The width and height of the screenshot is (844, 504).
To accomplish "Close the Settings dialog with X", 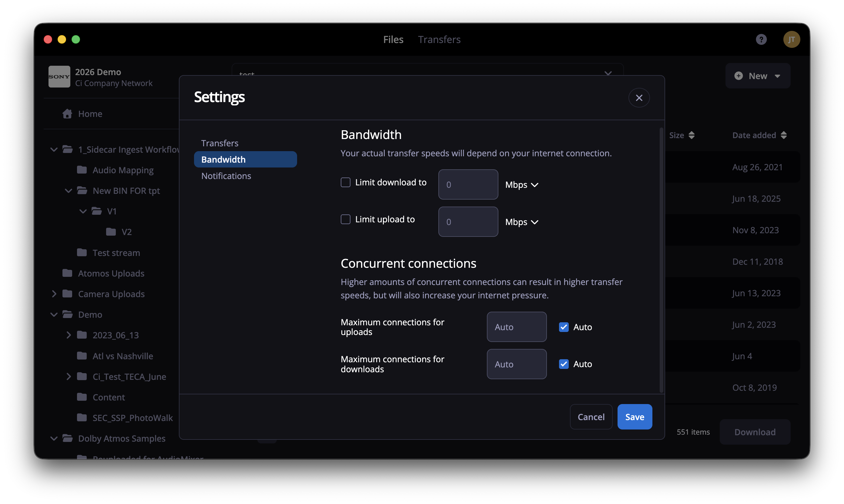I will coord(639,98).
